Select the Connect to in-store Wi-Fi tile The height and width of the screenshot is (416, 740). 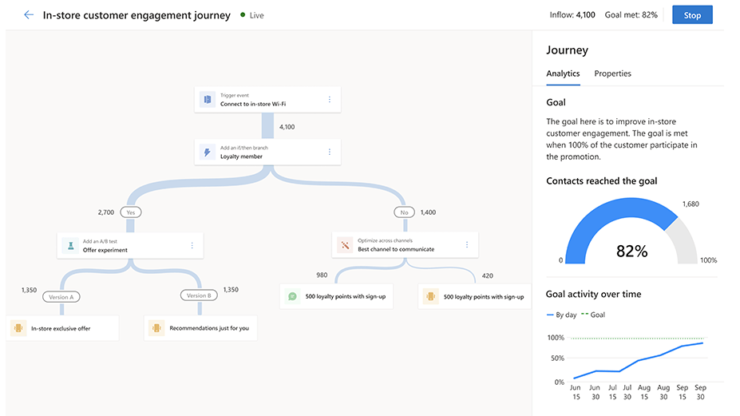click(268, 99)
